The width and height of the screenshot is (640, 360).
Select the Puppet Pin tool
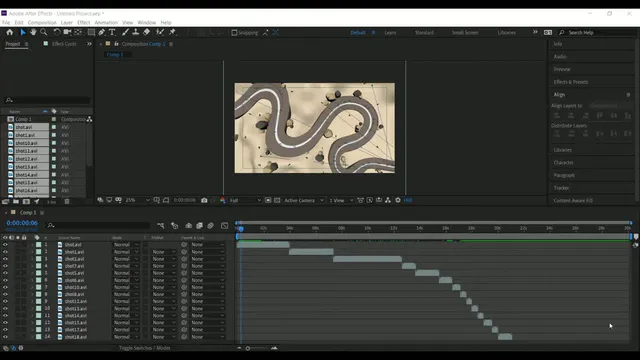coord(172,32)
